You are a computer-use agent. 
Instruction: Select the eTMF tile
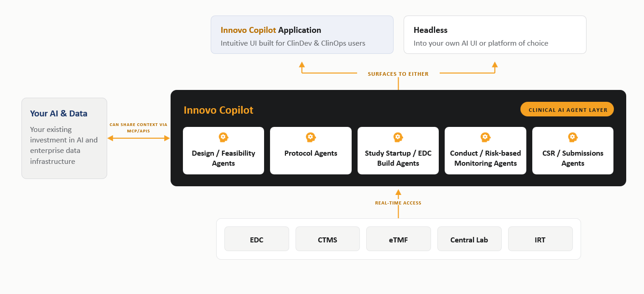[x=399, y=239]
